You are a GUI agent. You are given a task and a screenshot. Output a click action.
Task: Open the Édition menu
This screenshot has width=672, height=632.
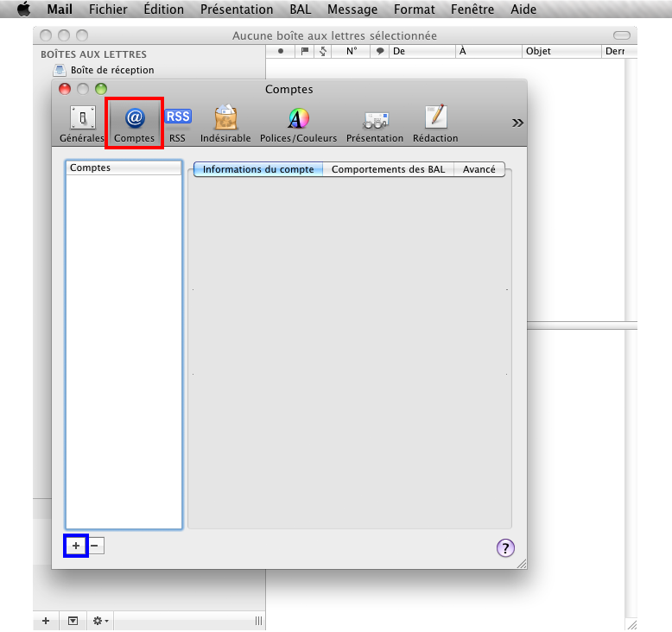[x=164, y=9]
